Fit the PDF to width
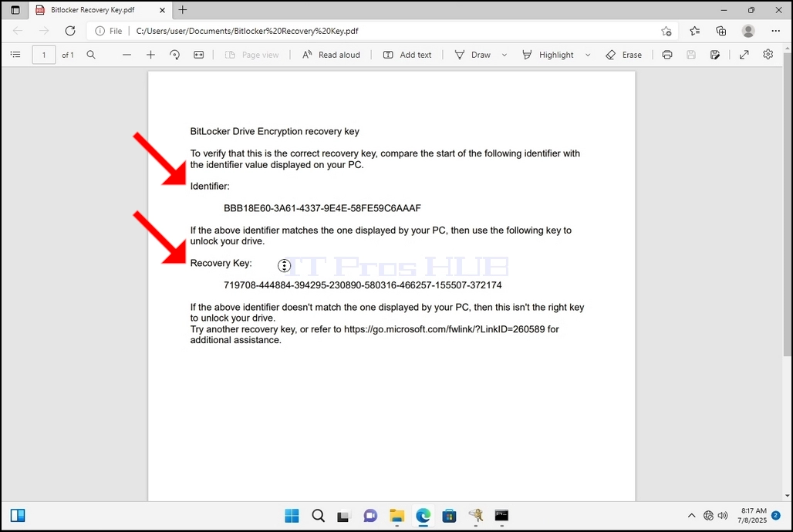This screenshot has height=532, width=793. pos(199,55)
